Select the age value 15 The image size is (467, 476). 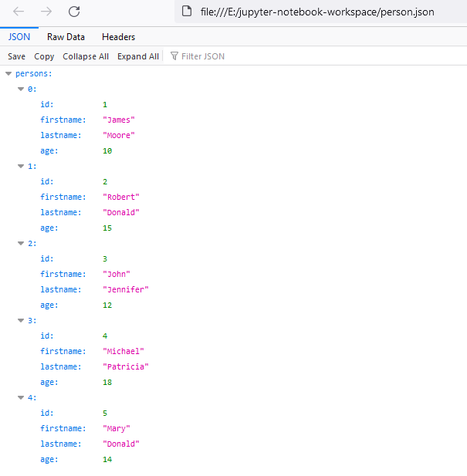click(x=107, y=228)
